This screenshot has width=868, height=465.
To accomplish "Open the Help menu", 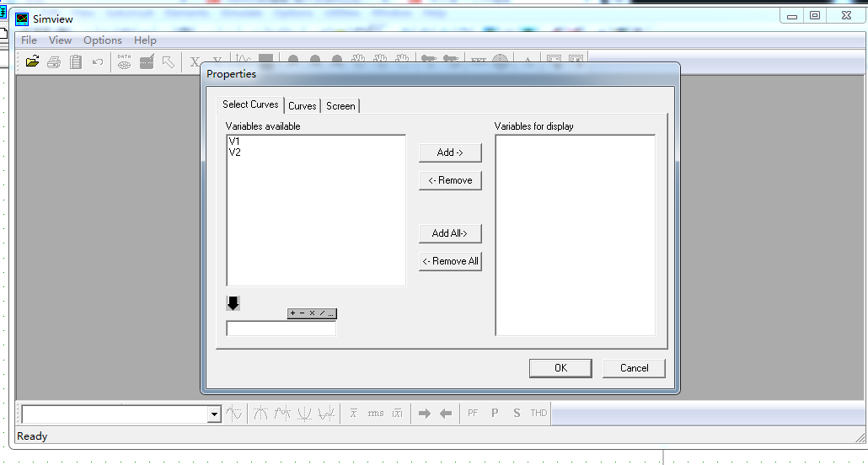I will (x=145, y=40).
